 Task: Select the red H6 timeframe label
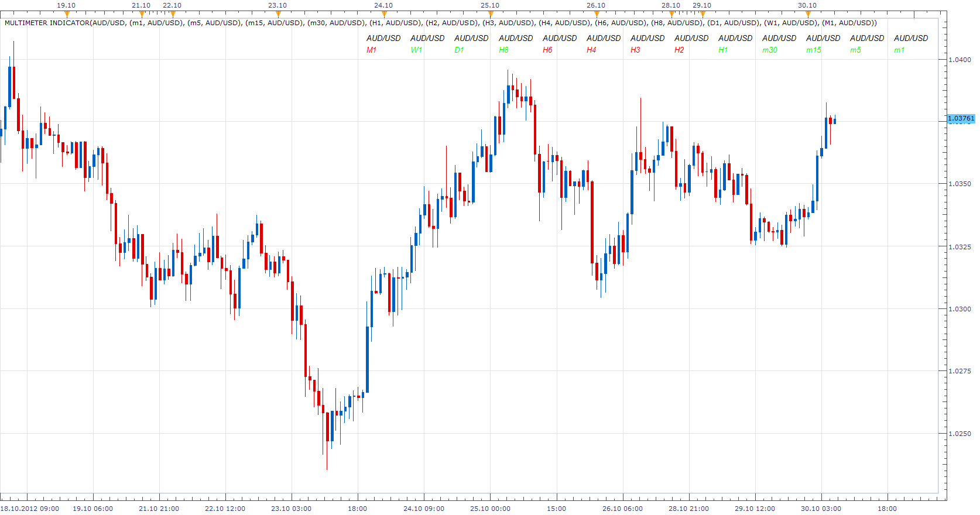(547, 50)
